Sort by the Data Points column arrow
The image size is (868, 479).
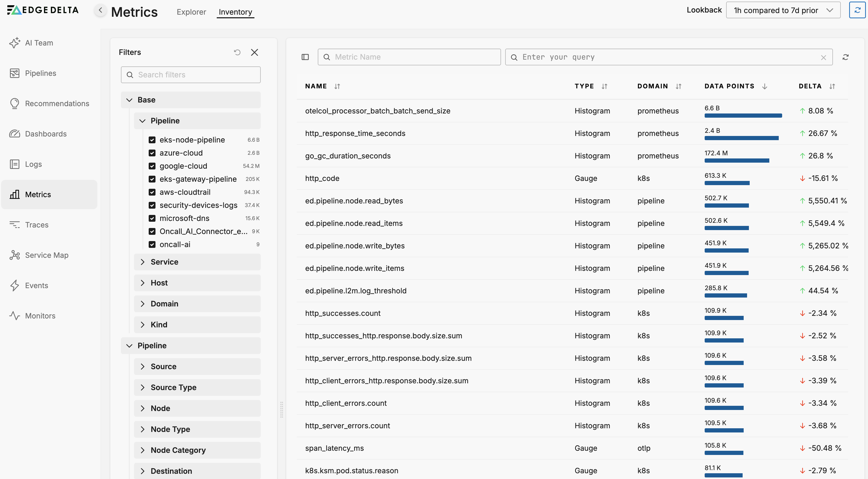tap(765, 86)
